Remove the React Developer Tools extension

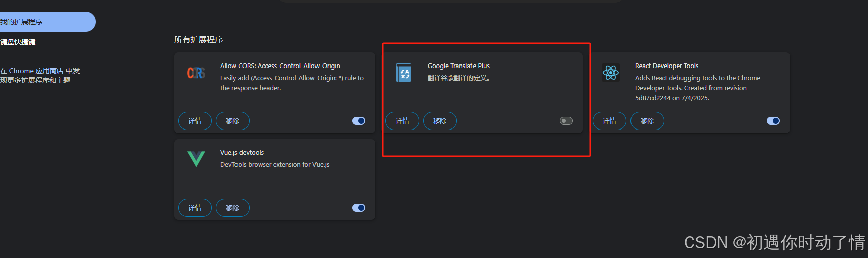(x=647, y=121)
